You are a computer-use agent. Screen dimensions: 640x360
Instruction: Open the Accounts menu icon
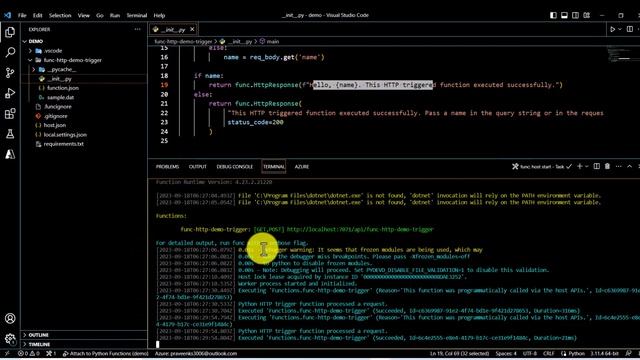10,318
